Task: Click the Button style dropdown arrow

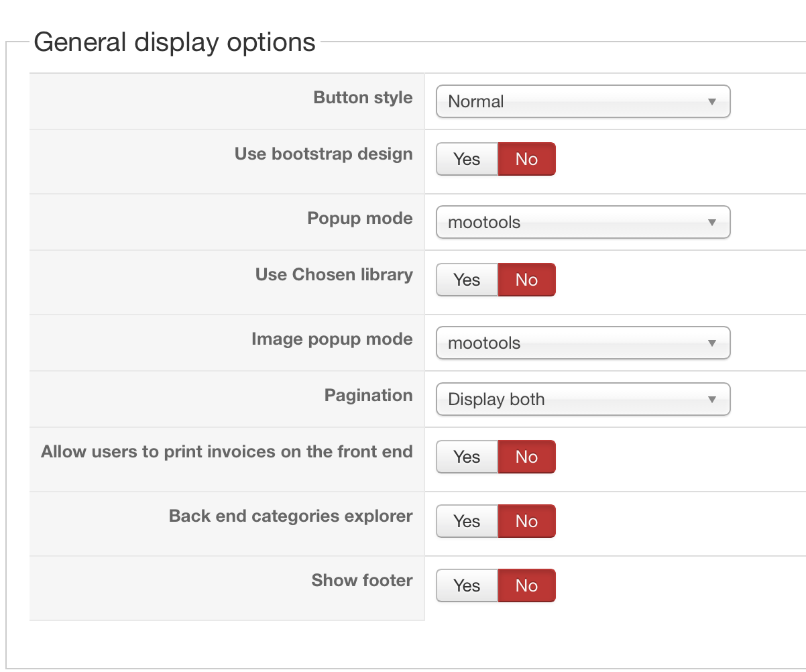Action: coord(712,102)
